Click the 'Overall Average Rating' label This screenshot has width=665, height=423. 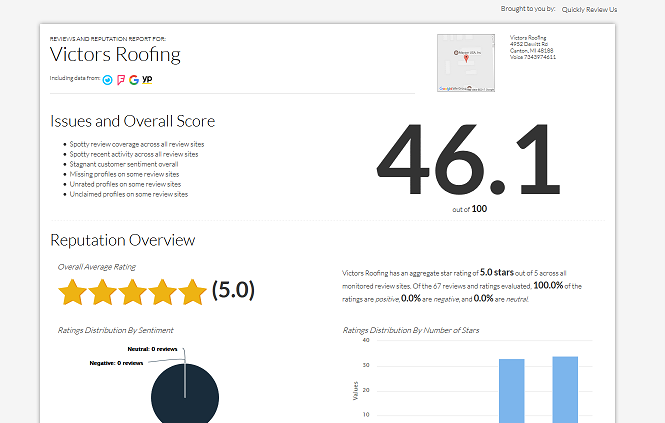pos(96,267)
